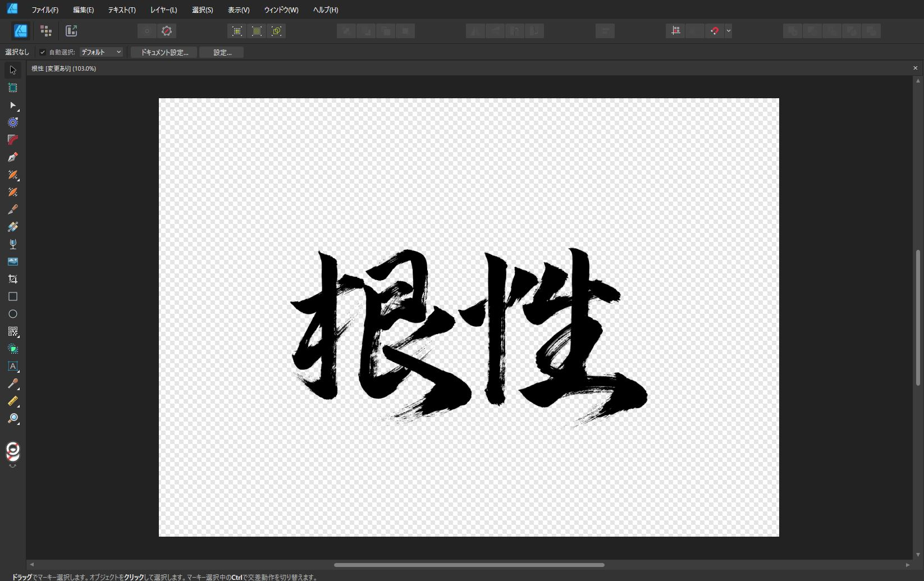The width and height of the screenshot is (924, 581).
Task: Choose the Pen tool
Action: pos(12,157)
